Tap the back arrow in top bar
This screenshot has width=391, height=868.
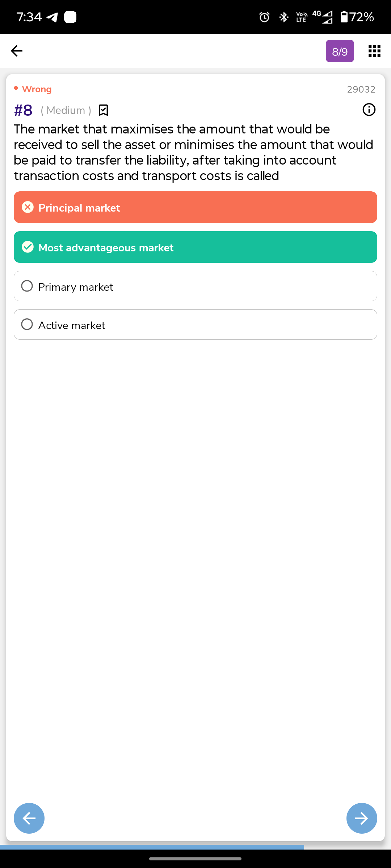pyautogui.click(x=17, y=51)
